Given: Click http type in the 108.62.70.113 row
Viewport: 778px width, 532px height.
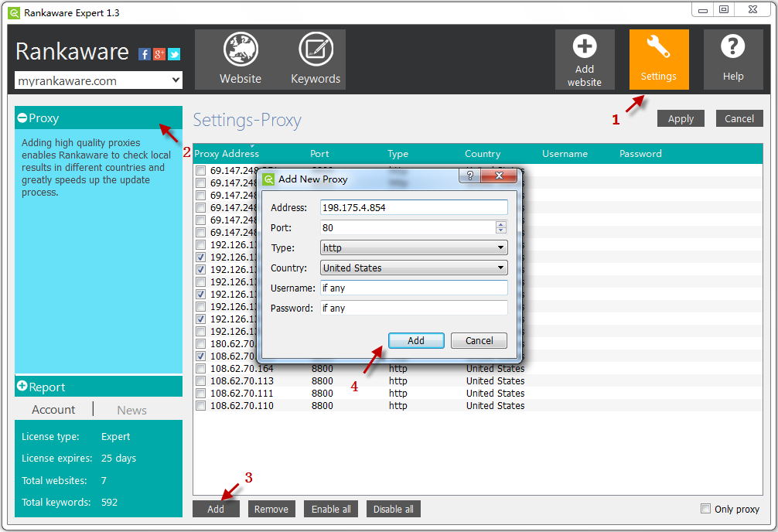Looking at the screenshot, I should 398,381.
